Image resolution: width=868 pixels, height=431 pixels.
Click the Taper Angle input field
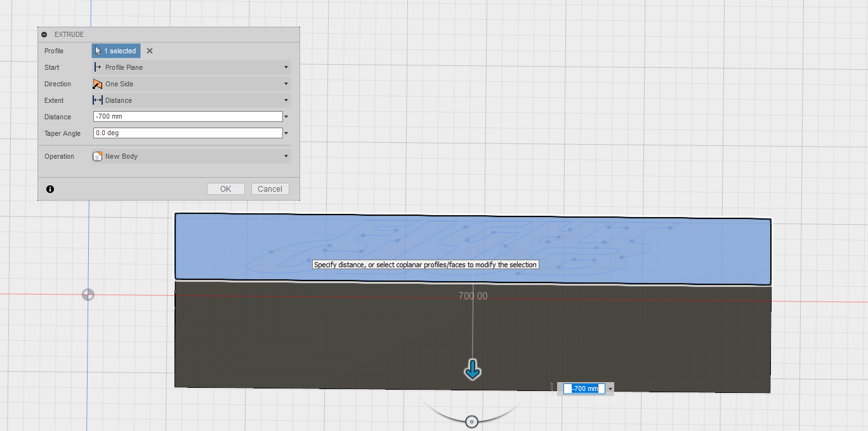187,133
